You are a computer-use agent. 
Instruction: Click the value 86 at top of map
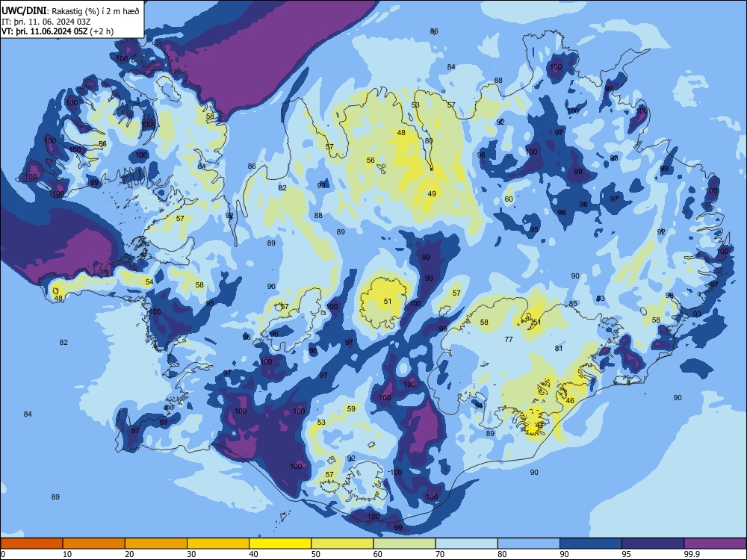tap(434, 31)
